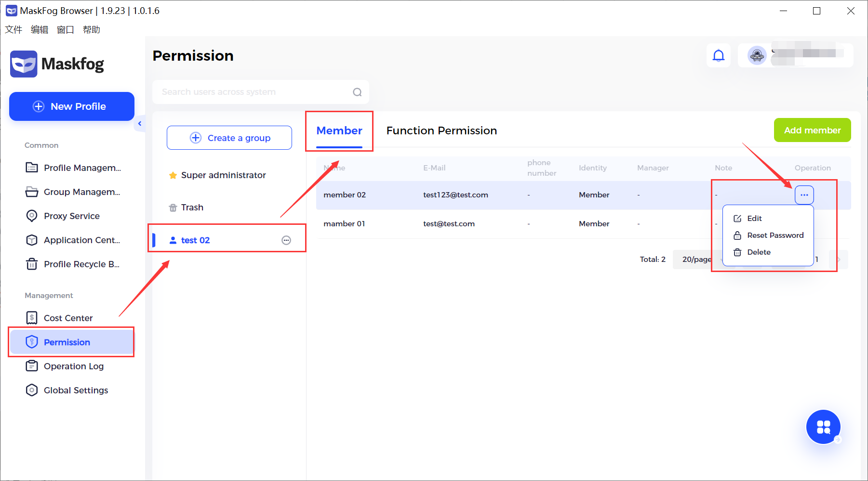The width and height of the screenshot is (868, 481).
Task: Switch to the Function Permission tab
Action: (x=441, y=130)
